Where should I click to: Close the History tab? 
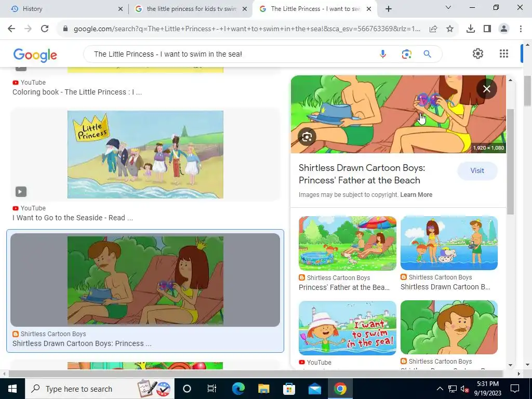121,9
